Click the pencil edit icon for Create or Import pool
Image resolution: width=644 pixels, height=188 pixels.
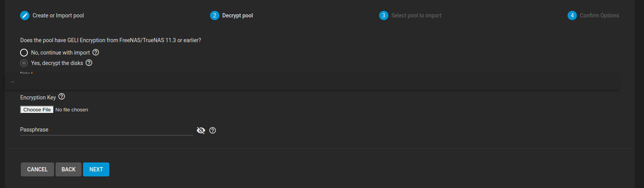[x=25, y=15]
